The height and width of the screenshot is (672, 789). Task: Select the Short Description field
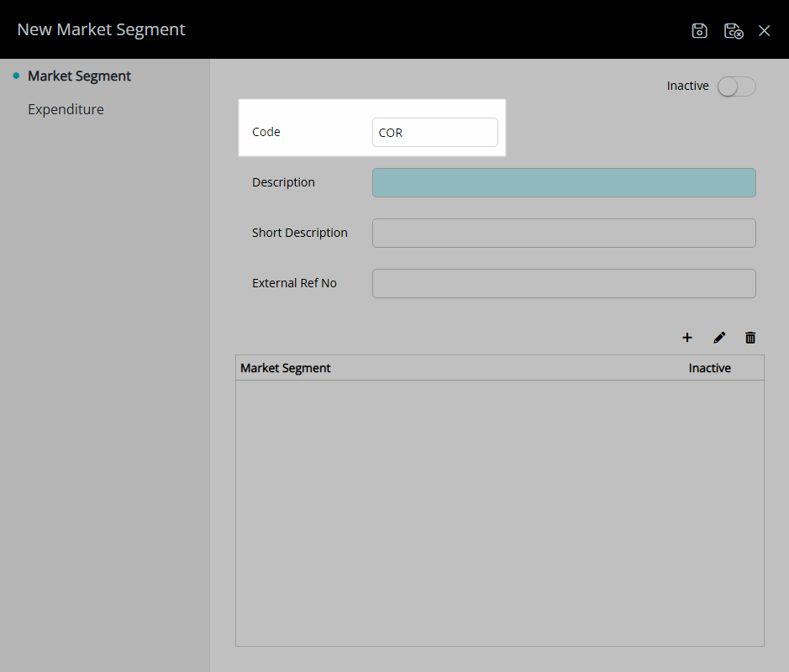point(564,233)
